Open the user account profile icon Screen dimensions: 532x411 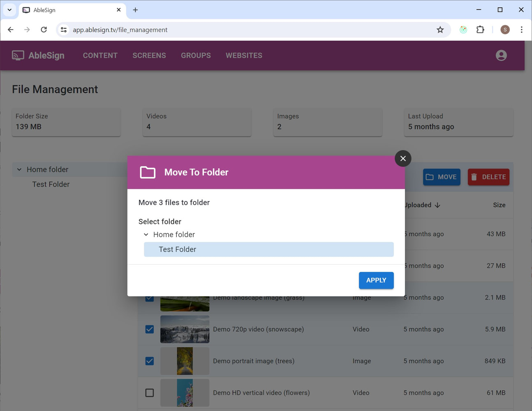[x=501, y=55]
